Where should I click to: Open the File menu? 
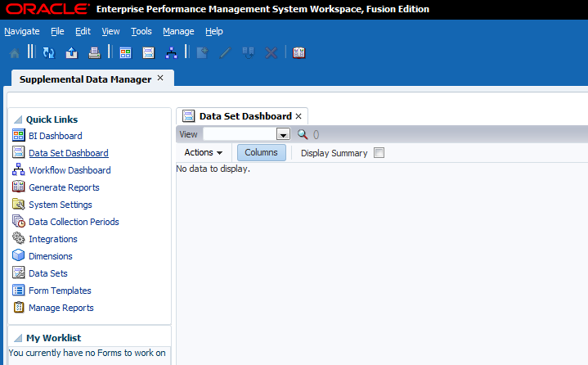pyautogui.click(x=57, y=32)
